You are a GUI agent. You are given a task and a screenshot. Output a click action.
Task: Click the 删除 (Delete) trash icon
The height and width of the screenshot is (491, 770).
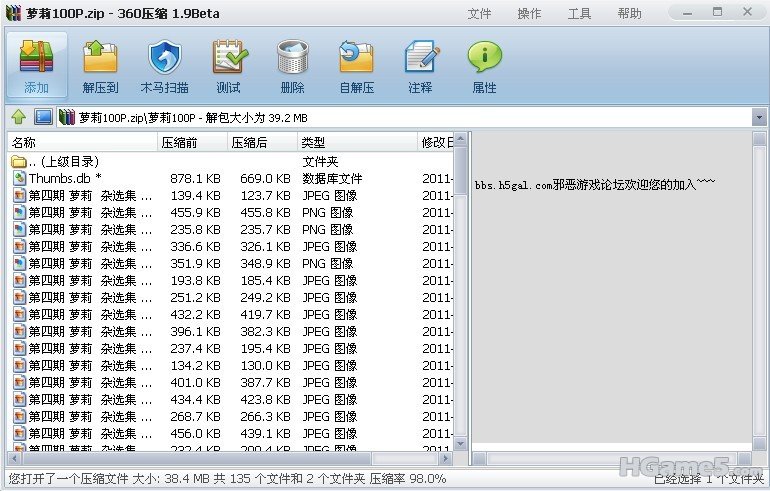[293, 58]
